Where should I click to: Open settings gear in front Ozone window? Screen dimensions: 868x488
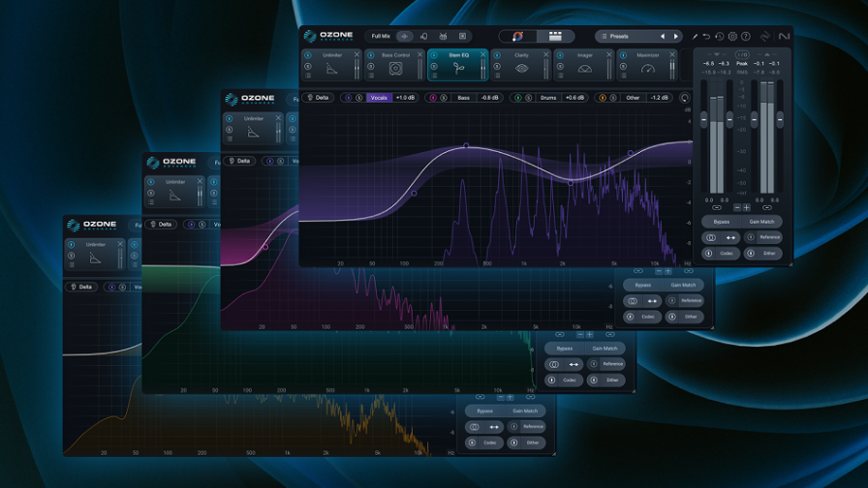[732, 37]
